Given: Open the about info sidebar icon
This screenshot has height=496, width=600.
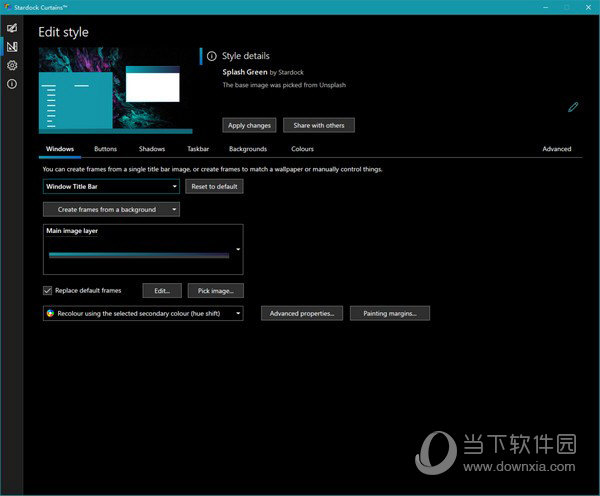Looking at the screenshot, I should coord(12,84).
